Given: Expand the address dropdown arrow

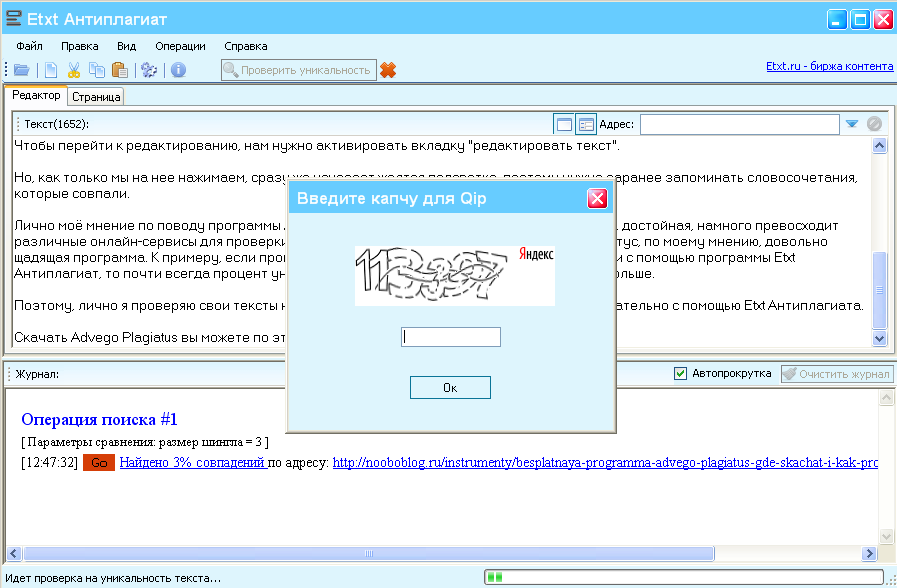Looking at the screenshot, I should click(852, 124).
